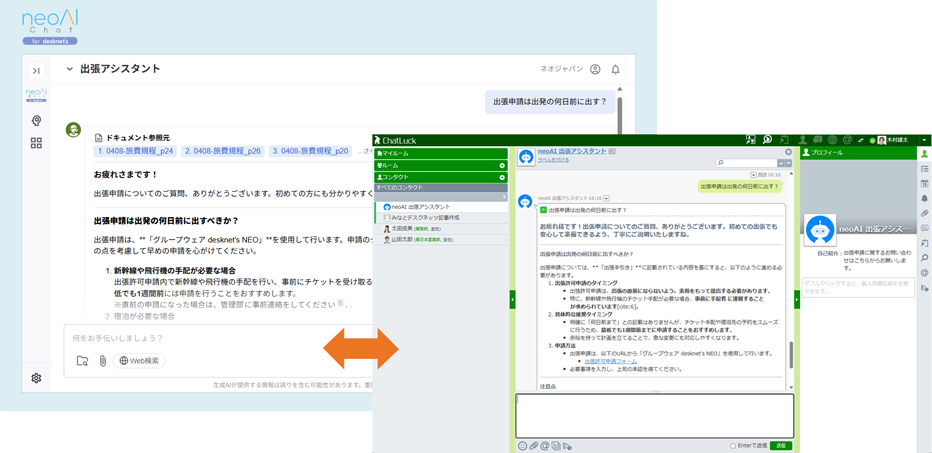This screenshot has height=453, width=932.
Task: Add a contact with コンタクト plus icon
Action: coord(502,177)
